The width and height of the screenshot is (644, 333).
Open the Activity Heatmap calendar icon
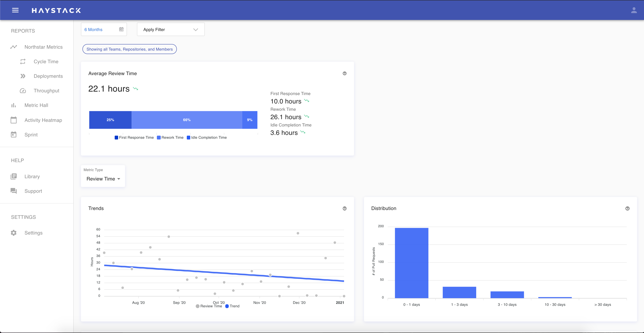tap(13, 120)
